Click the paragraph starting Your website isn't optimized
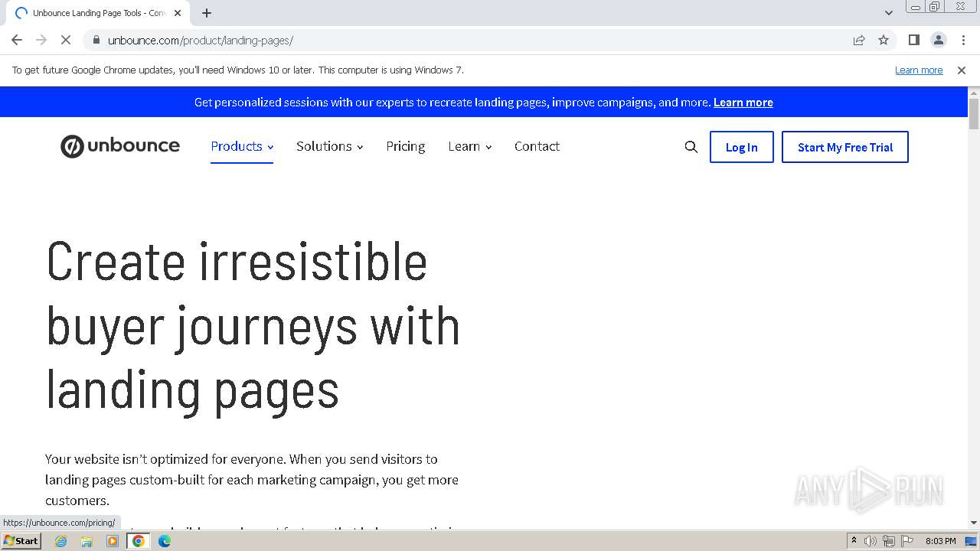 pyautogui.click(x=252, y=480)
